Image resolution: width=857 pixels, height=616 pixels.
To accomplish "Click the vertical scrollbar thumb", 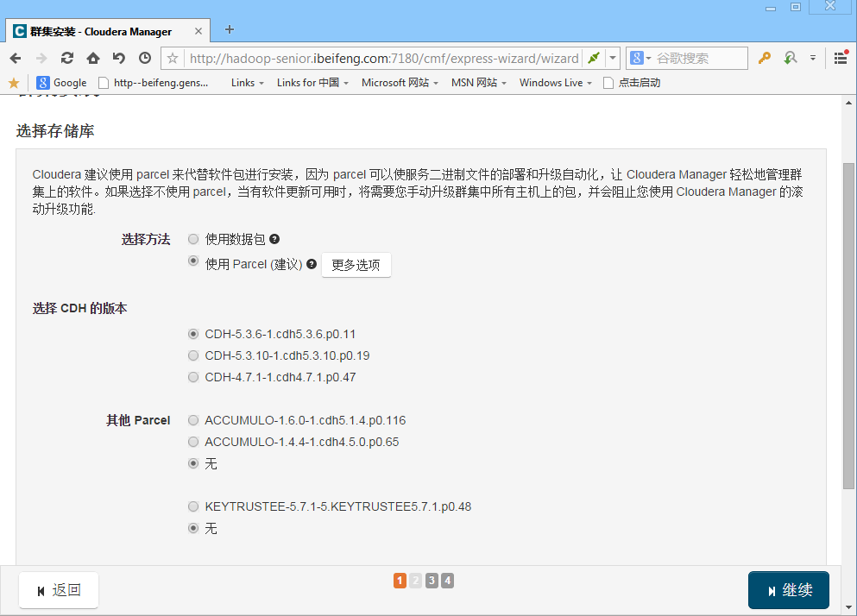I will pyautogui.click(x=848, y=326).
